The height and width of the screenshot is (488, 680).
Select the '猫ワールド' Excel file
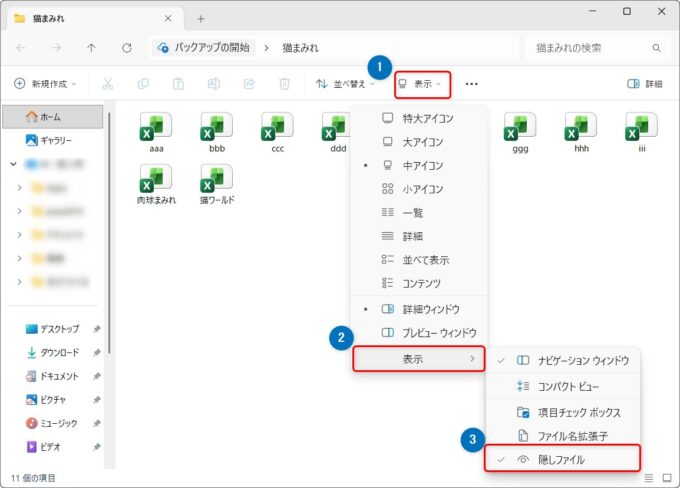click(216, 184)
